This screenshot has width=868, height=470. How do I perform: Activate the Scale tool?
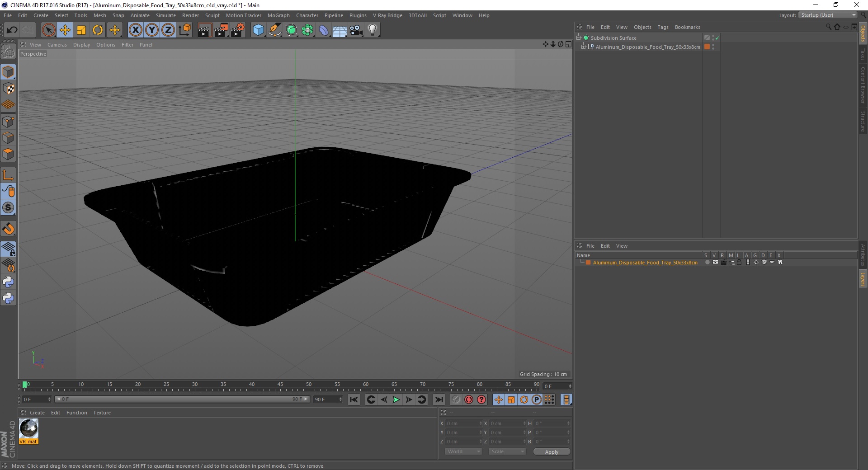[81, 30]
